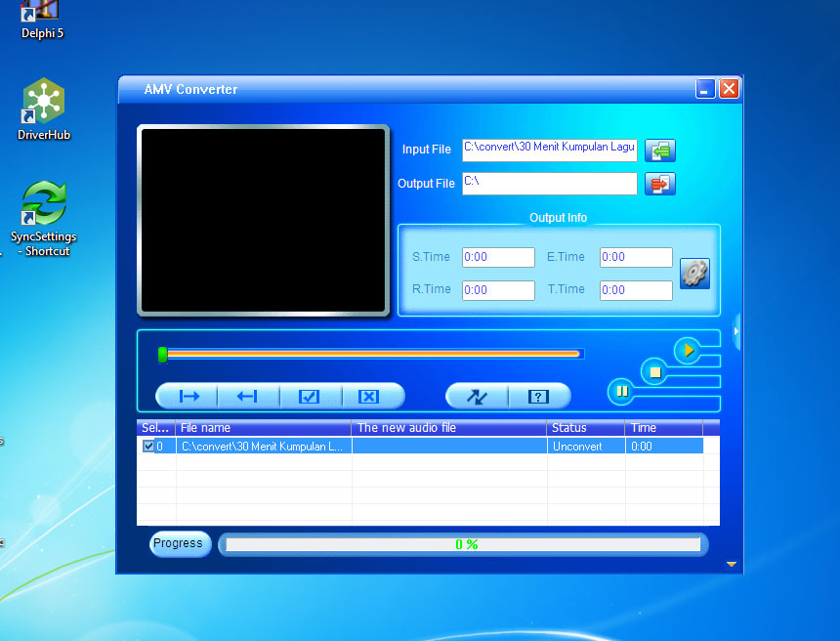Open the gear settings icon
Viewport: 840px width, 641px height.
click(x=694, y=273)
